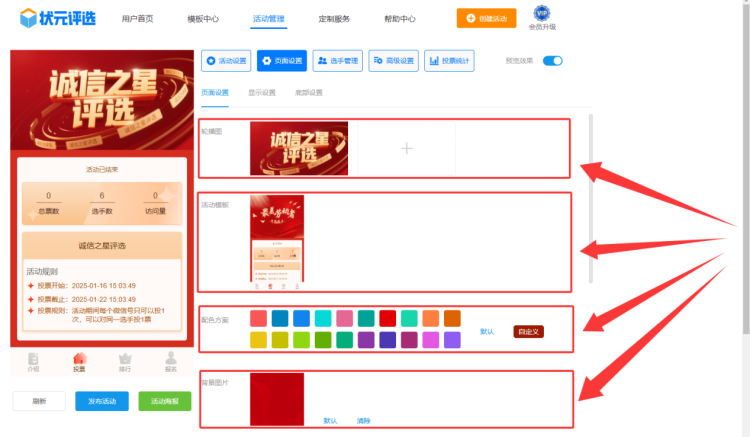Screen dimensions: 750x437
Task: Click the VIP 会员升级 badge icon
Action: 542,13
